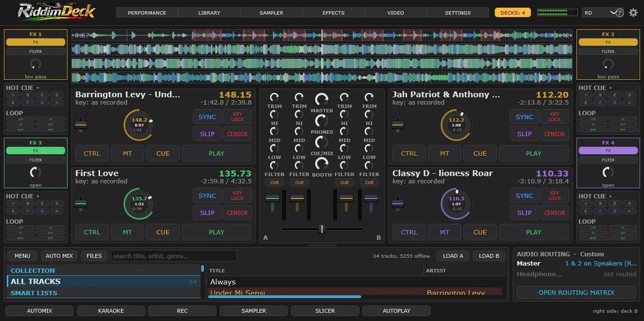Click the FX 4 filter knob
This screenshot has height=321, width=644.
608,172
